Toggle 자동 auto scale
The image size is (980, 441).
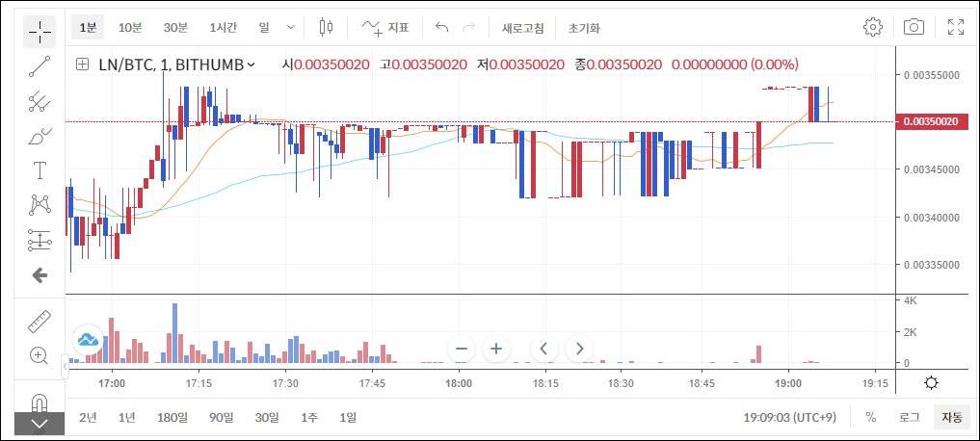(x=952, y=417)
